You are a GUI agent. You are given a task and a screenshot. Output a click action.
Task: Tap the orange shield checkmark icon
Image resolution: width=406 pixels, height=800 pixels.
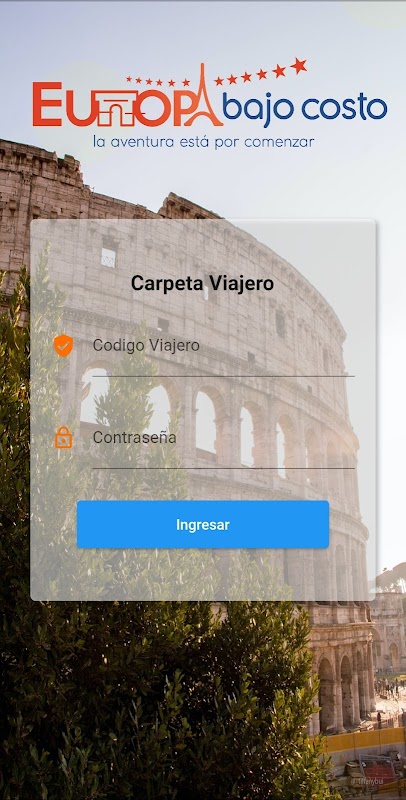(63, 346)
